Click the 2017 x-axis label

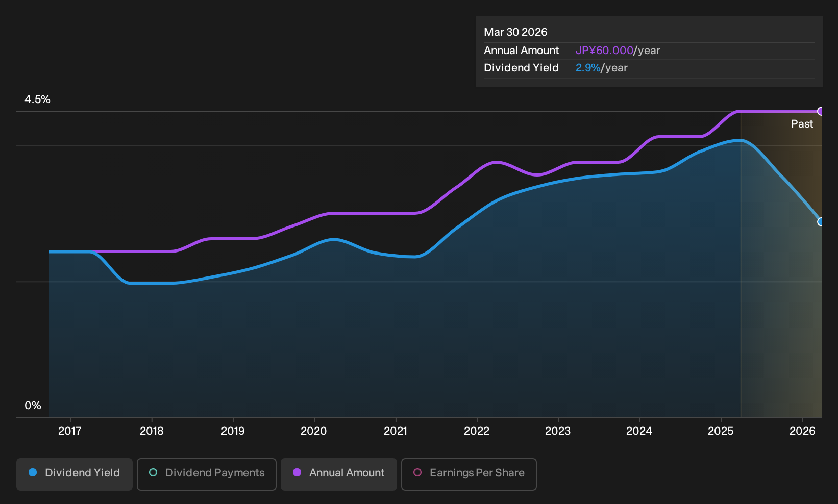click(70, 431)
